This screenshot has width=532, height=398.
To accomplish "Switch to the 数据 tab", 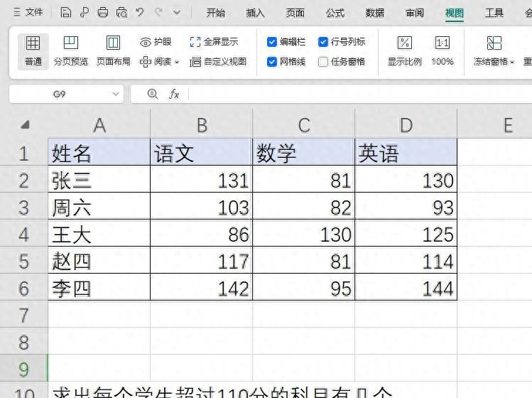I will [374, 13].
